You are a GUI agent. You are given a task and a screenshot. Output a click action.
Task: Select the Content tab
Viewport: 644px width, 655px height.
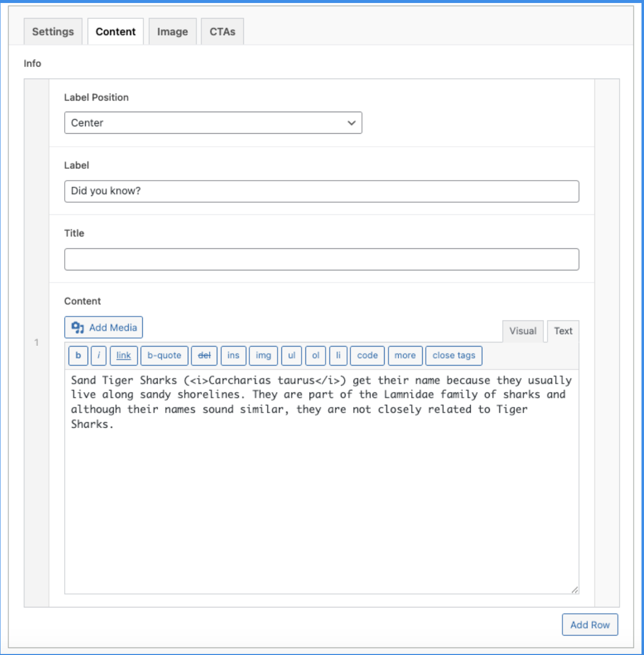point(116,32)
